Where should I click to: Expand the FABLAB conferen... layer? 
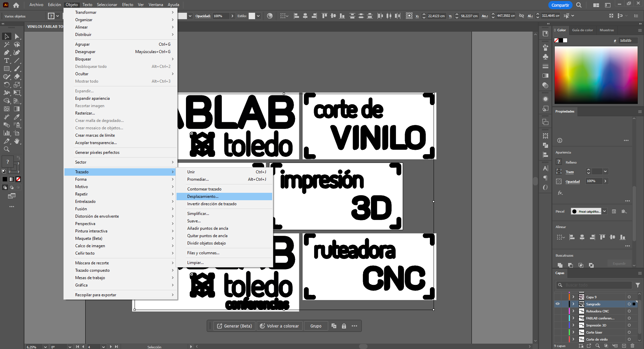coord(574,318)
